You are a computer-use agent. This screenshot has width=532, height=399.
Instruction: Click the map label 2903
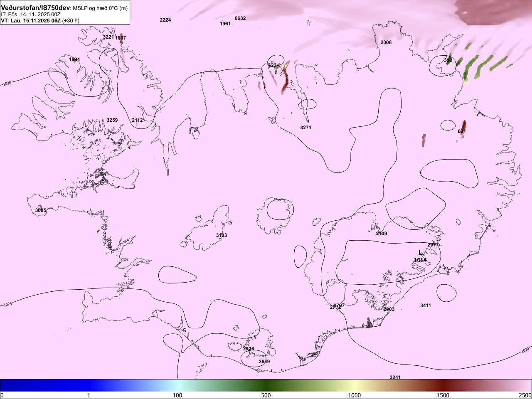coord(389,309)
